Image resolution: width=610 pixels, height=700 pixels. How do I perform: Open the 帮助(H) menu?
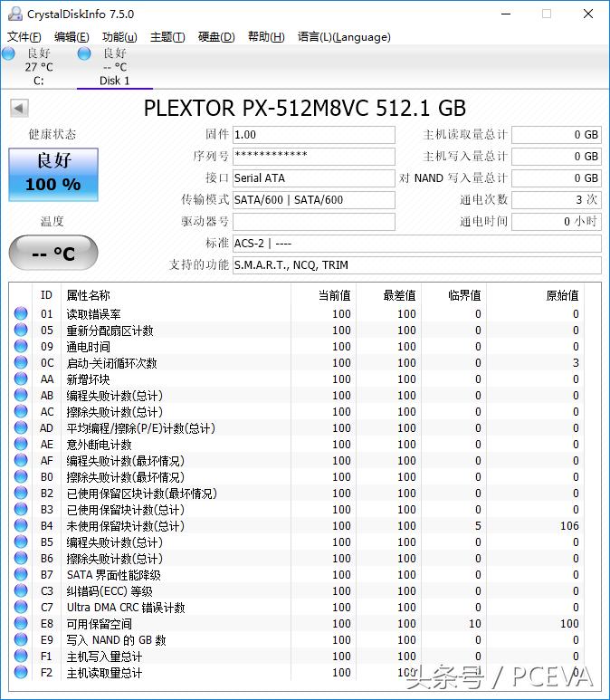point(266,37)
